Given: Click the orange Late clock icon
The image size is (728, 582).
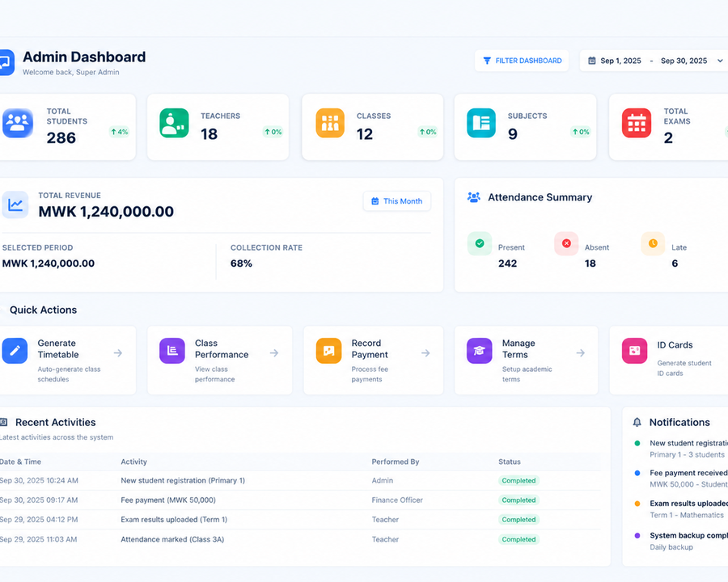Looking at the screenshot, I should (653, 243).
